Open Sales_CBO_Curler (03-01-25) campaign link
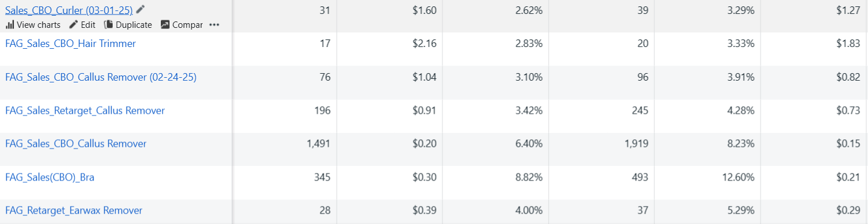This screenshot has height=224, width=868. [69, 10]
